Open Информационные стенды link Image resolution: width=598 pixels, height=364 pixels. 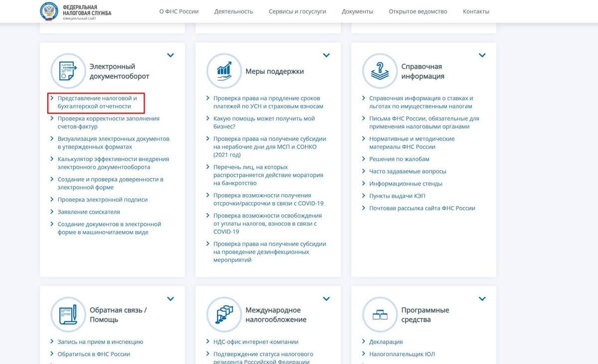pos(406,184)
